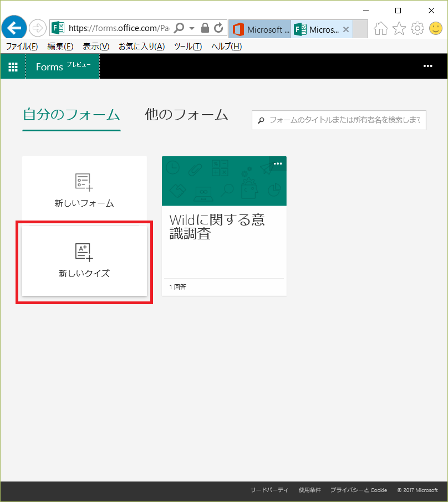The height and width of the screenshot is (502, 448).
Task: Open browser Tools gear icon
Action: (x=418, y=28)
